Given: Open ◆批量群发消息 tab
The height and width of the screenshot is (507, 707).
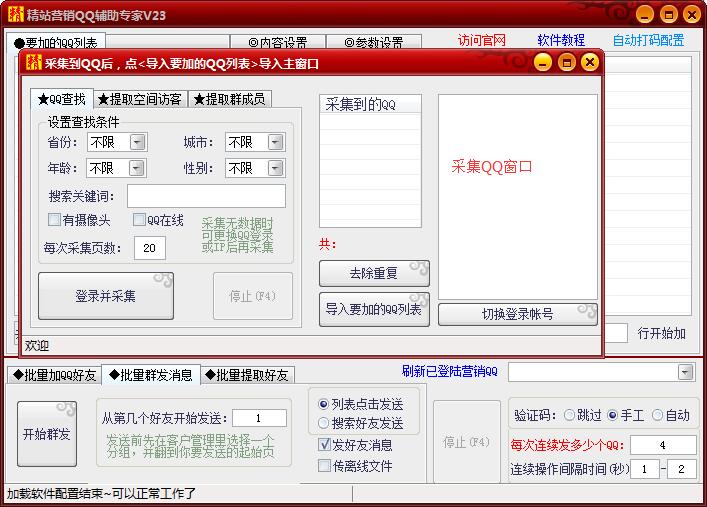Looking at the screenshot, I should pos(151,375).
